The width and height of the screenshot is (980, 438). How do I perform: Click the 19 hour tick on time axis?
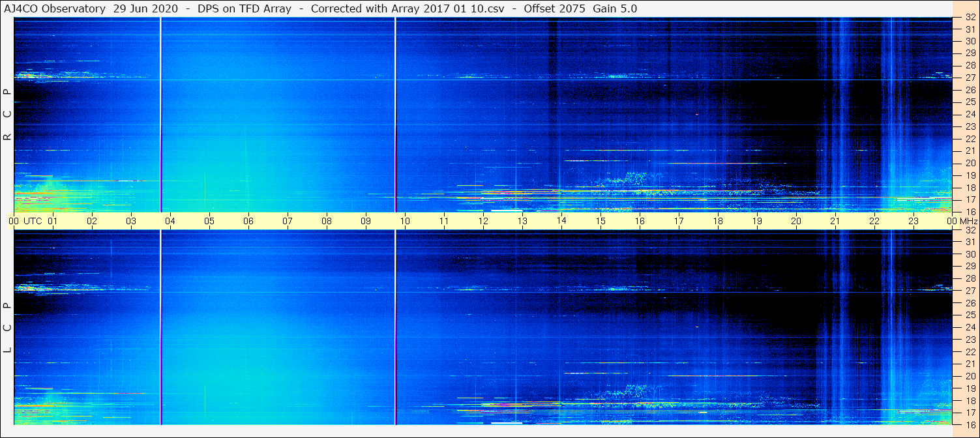(757, 221)
